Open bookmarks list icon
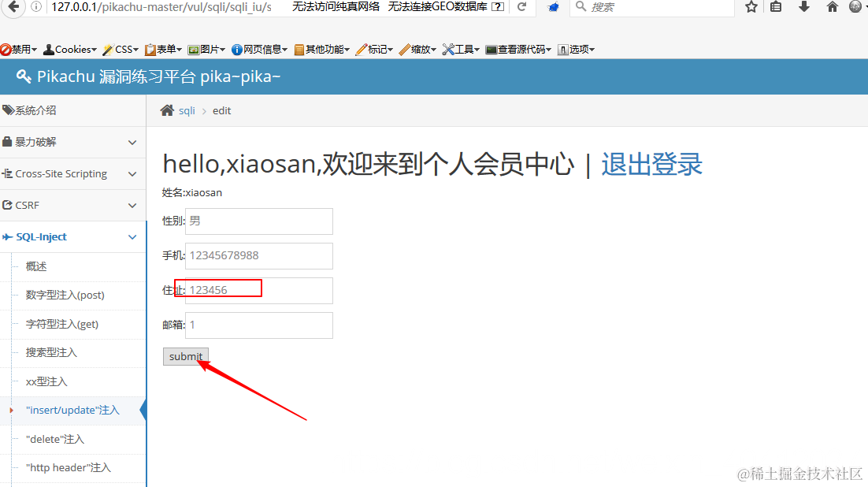Viewport: 868px width, 487px height. (x=776, y=6)
